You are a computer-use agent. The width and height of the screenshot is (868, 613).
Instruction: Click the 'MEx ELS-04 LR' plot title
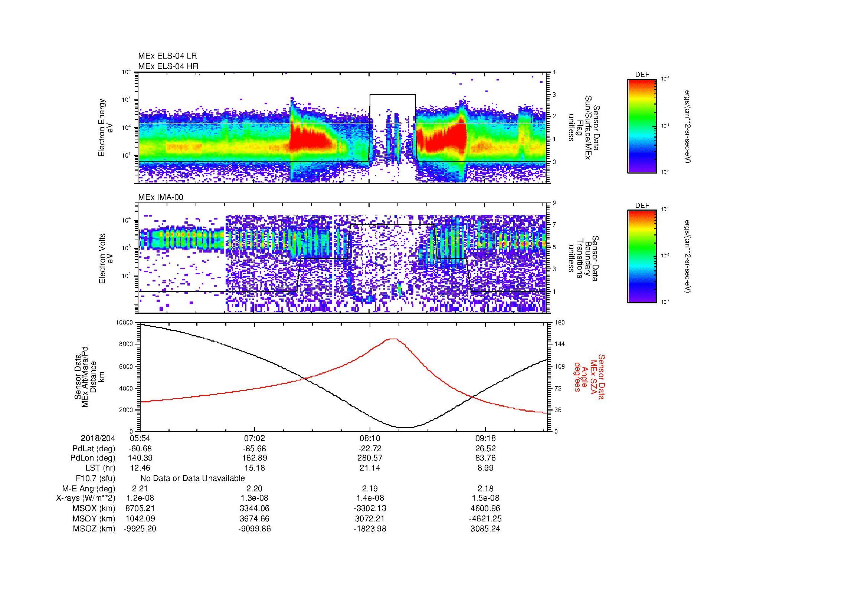coord(167,56)
